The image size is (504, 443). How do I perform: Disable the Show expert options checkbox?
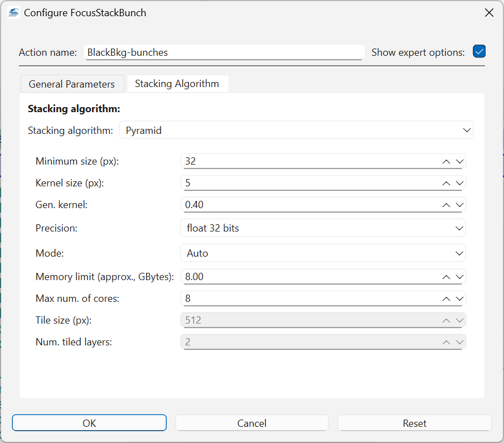point(479,52)
